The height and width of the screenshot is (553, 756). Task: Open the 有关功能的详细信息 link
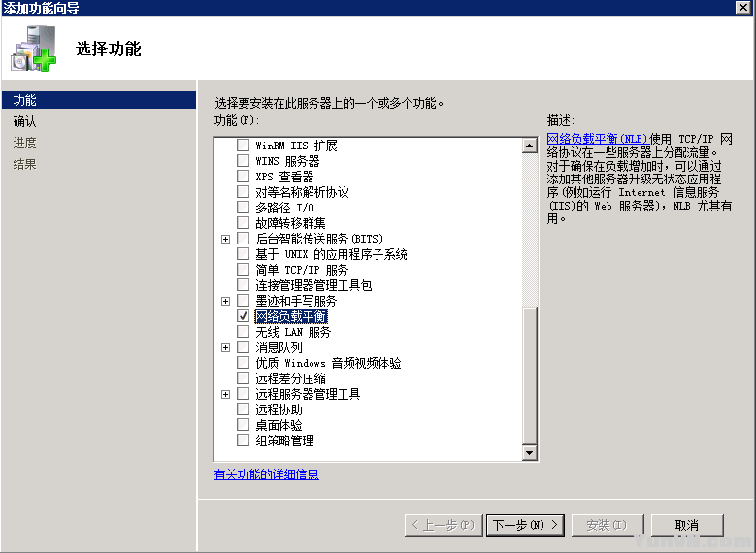(267, 474)
